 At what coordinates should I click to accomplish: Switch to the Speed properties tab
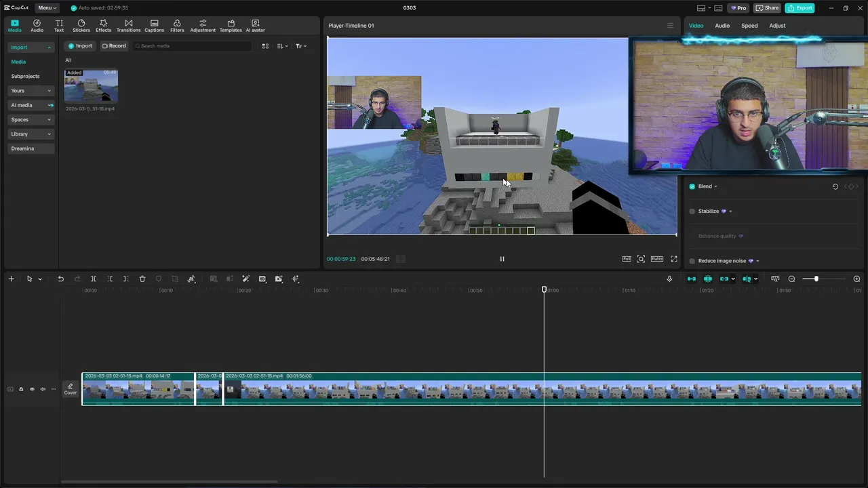[749, 26]
